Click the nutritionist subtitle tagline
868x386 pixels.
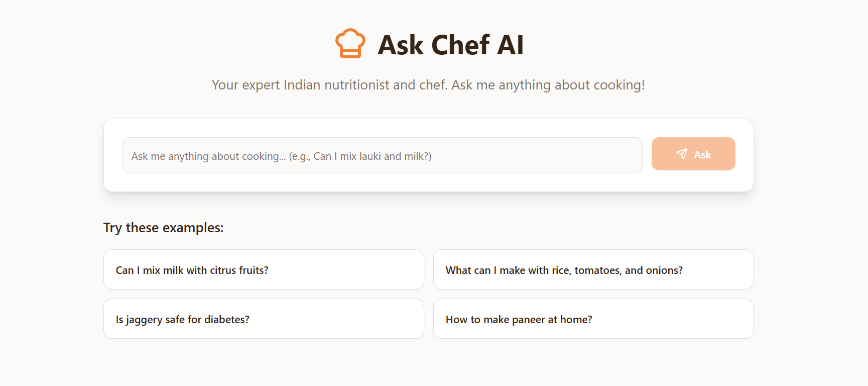tap(428, 84)
